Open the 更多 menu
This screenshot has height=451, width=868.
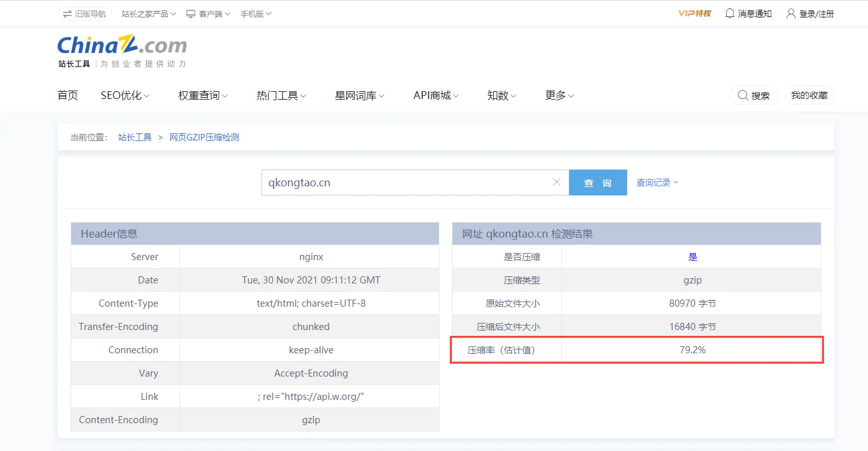[560, 95]
